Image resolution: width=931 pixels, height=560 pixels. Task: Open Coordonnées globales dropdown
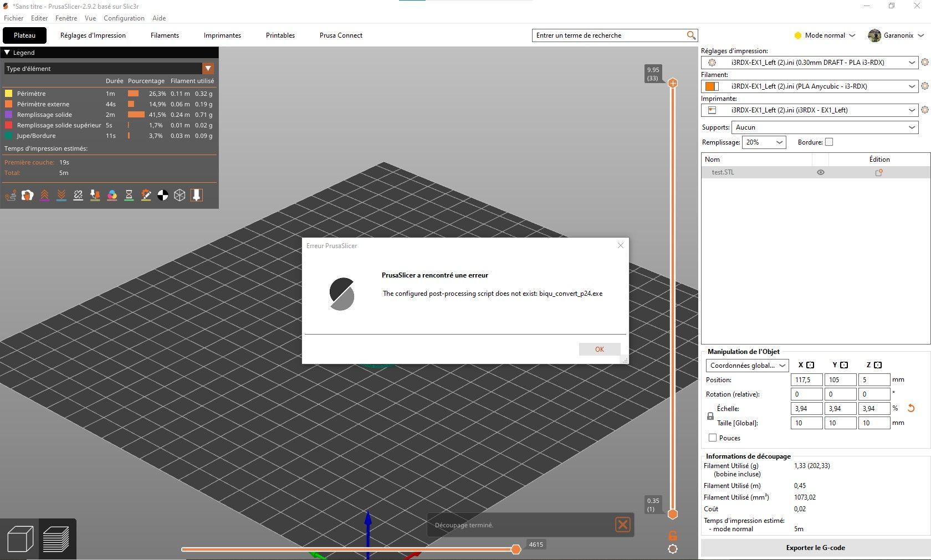tap(747, 366)
